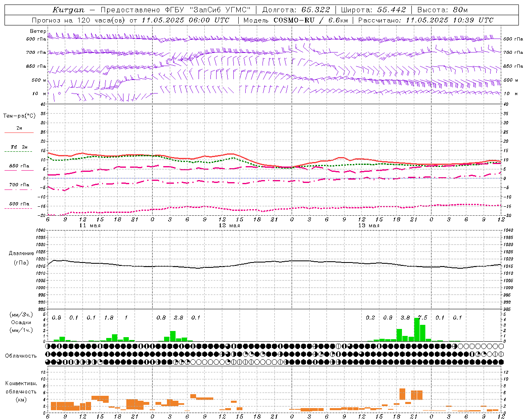The width and height of the screenshot is (525, 420).
Task: Click the "Конвективн." convective cloud label
Action: coord(21,383)
